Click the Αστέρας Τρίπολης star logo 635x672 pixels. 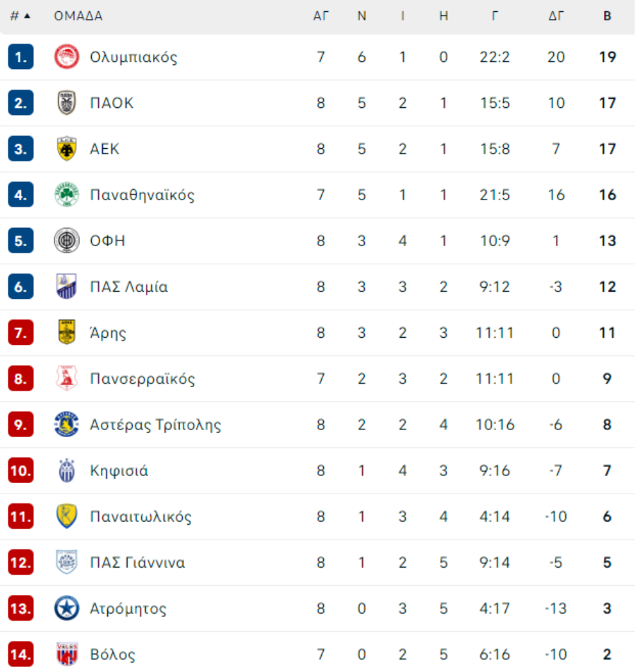[66, 424]
